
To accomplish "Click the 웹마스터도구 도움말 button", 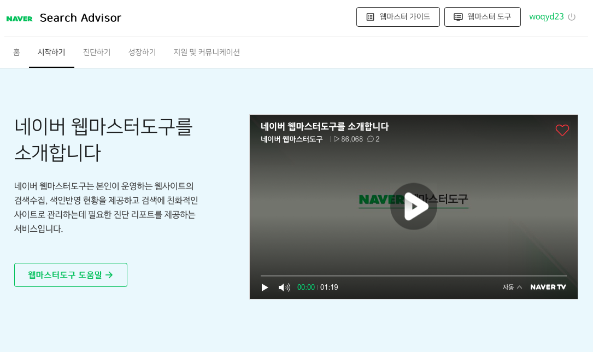I will 71,275.
